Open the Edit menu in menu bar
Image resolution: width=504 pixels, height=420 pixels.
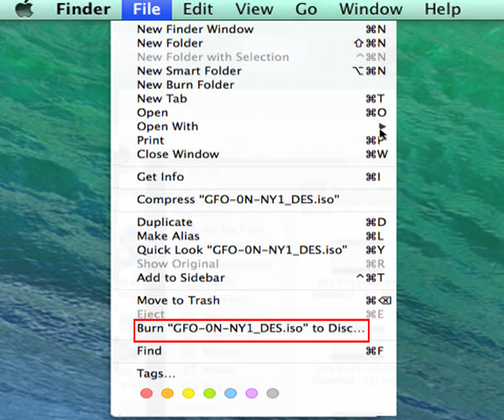click(197, 10)
